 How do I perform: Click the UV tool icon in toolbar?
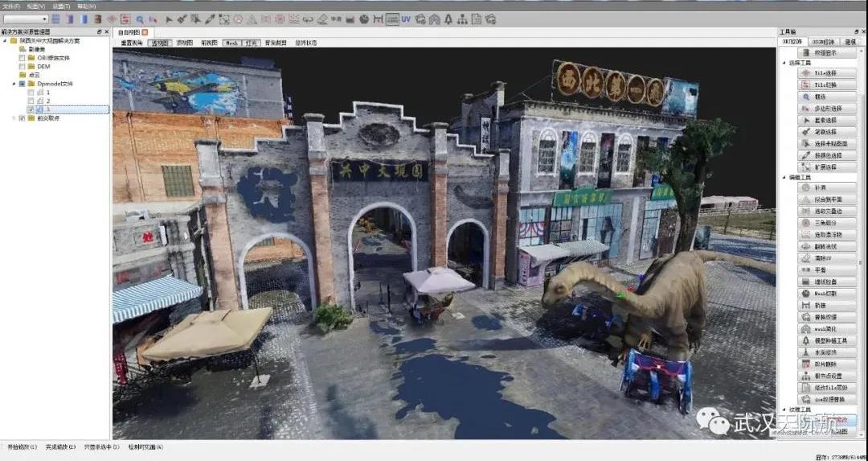[406, 19]
